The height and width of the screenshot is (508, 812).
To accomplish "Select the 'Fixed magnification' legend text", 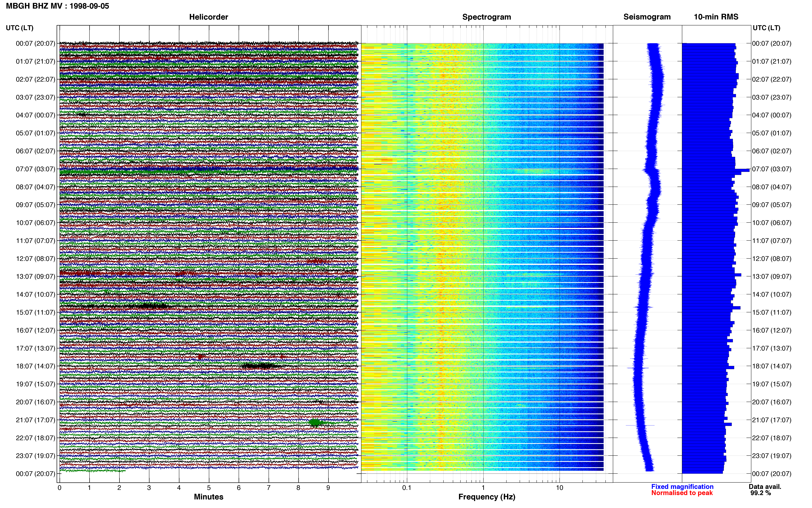I will tap(682, 486).
